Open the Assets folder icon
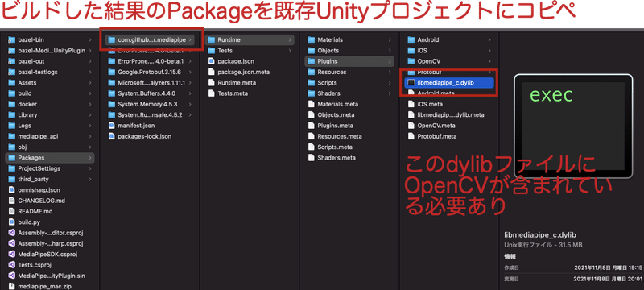Viewport: 644px width, 290px height. [x=12, y=82]
